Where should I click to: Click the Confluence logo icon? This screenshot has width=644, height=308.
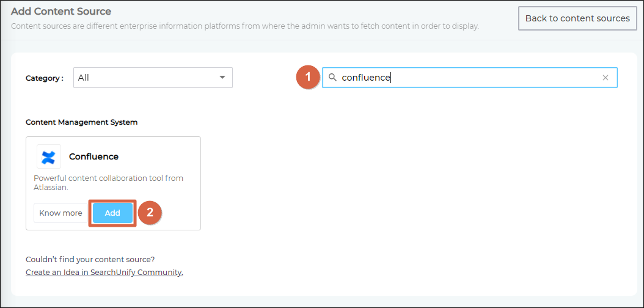[x=48, y=156]
